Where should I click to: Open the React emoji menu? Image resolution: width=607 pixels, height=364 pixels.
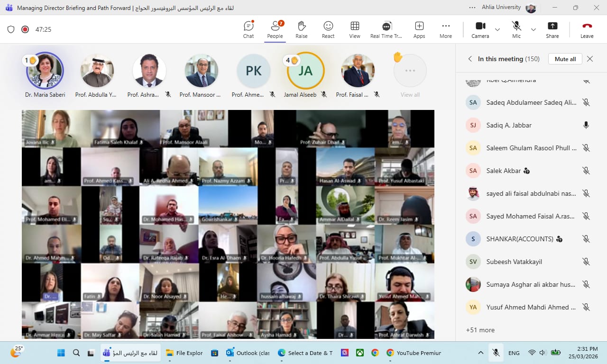[x=328, y=29]
